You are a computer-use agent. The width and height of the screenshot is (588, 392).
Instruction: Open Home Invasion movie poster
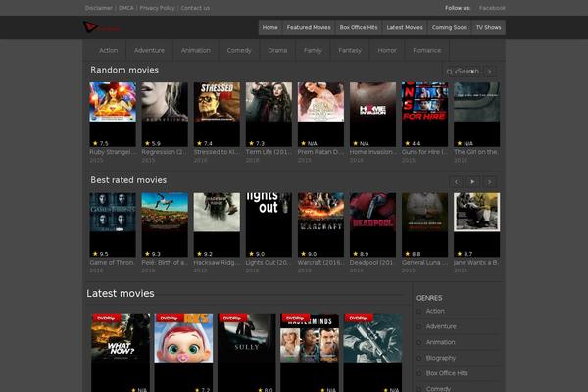coord(372,114)
